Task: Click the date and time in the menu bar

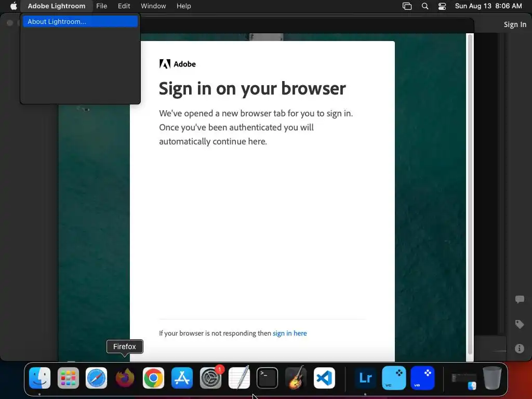Action: click(x=488, y=6)
